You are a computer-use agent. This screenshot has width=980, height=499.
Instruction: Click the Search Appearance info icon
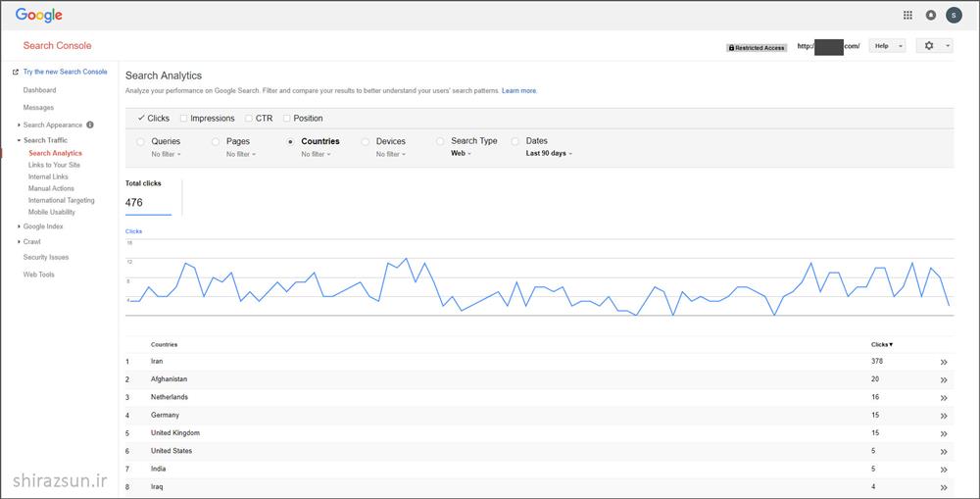tap(90, 125)
